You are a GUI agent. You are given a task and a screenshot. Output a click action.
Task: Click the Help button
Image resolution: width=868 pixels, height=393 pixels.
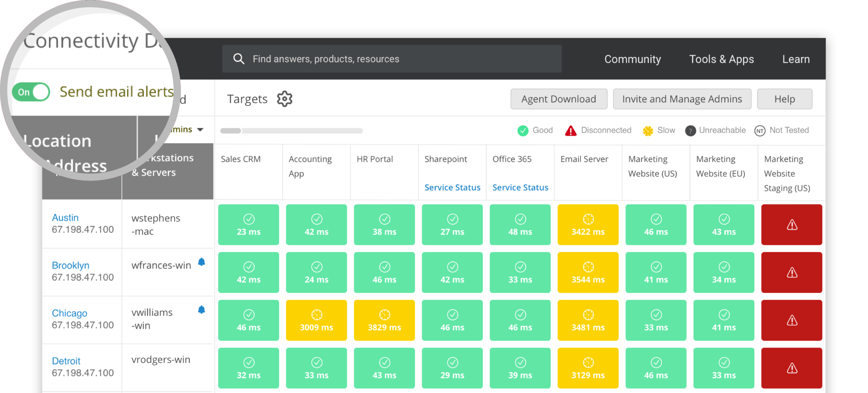[784, 99]
